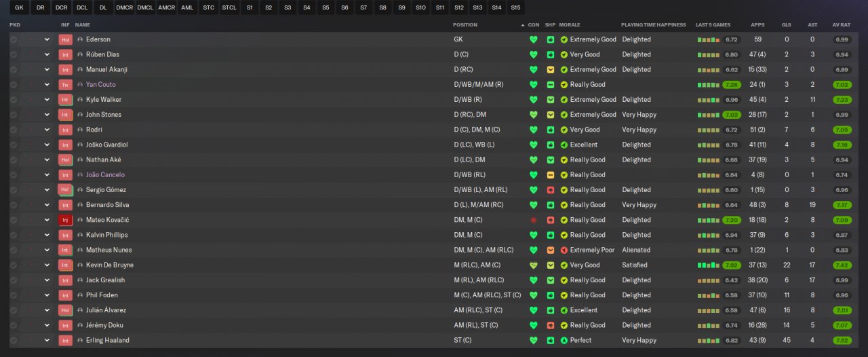Click player profile icon beside Bernardo Silva

80,205
